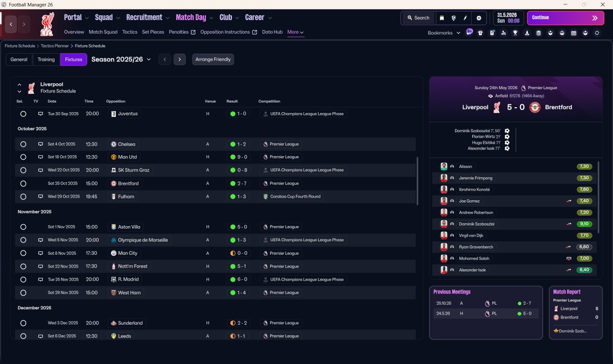
Task: Select the Man City fixture radio button
Action: pyautogui.click(x=23, y=253)
